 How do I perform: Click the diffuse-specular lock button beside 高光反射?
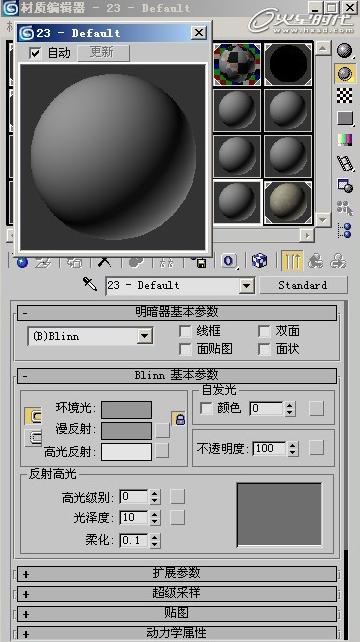point(33,438)
